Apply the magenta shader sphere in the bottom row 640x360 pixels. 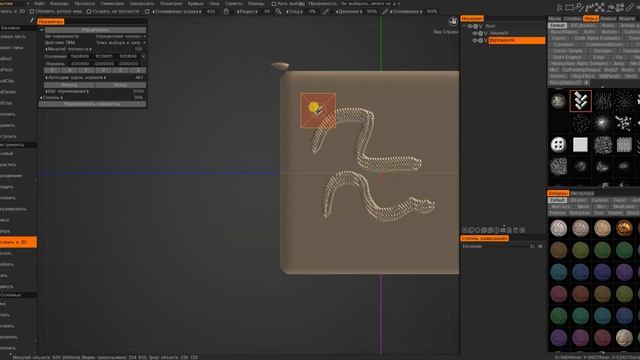[580, 338]
